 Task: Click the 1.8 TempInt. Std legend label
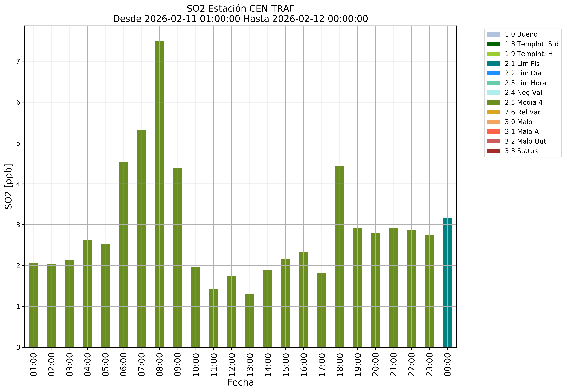(x=531, y=44)
